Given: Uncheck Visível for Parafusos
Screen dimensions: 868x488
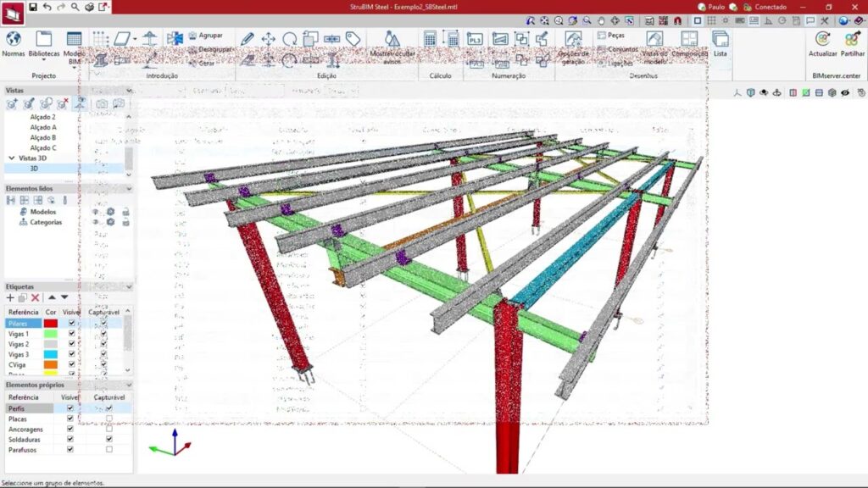Looking at the screenshot, I should coord(71,450).
